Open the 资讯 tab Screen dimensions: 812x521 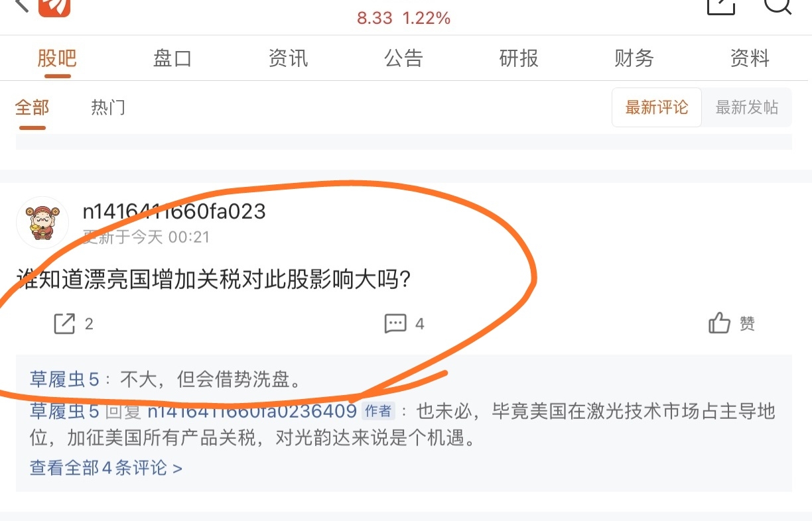pyautogui.click(x=288, y=58)
